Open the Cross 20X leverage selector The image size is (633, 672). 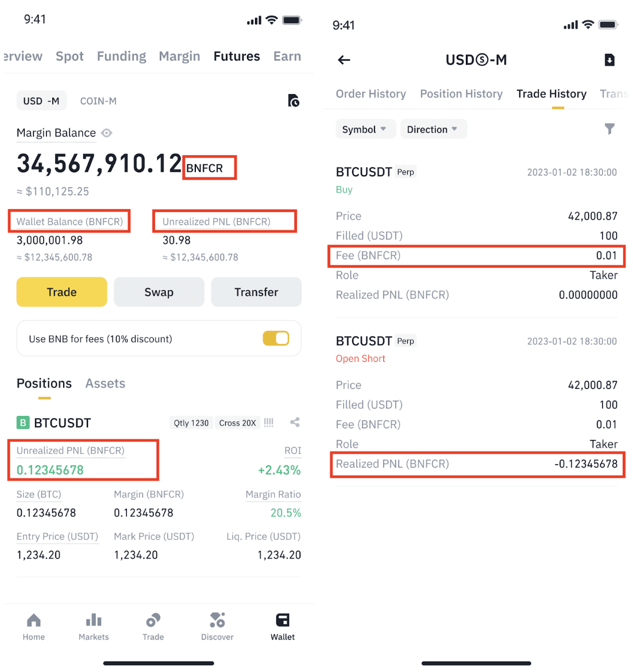237,423
